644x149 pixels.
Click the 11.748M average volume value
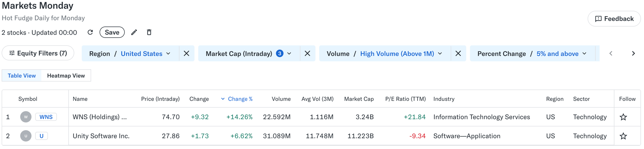tap(320, 136)
